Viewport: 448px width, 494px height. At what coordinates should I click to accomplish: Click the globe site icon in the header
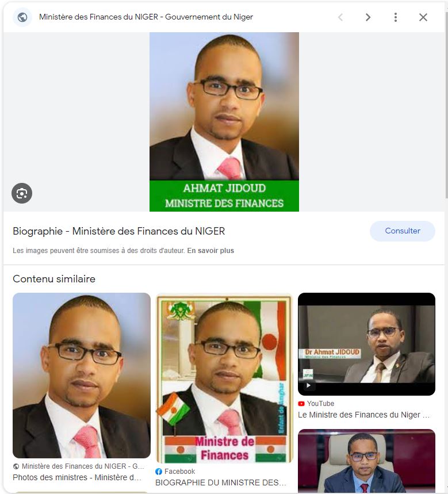point(22,17)
